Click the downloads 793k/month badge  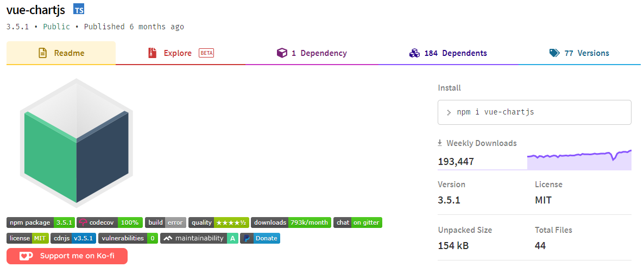point(291,223)
